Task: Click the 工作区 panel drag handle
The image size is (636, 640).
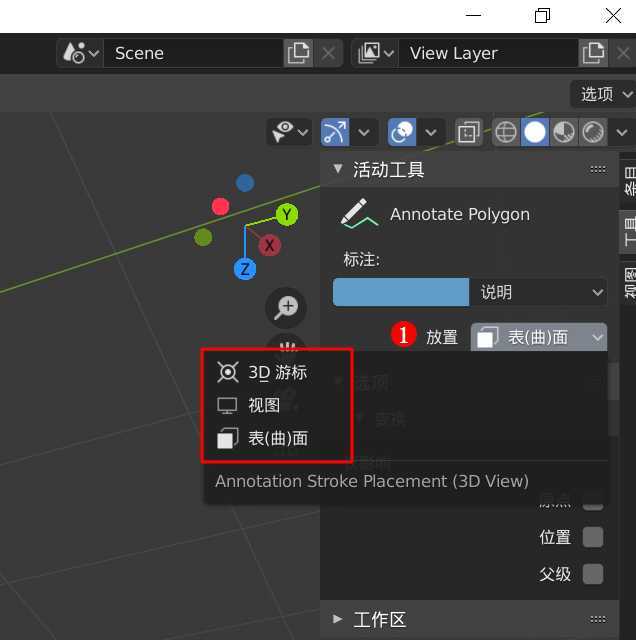Action: coord(598,620)
